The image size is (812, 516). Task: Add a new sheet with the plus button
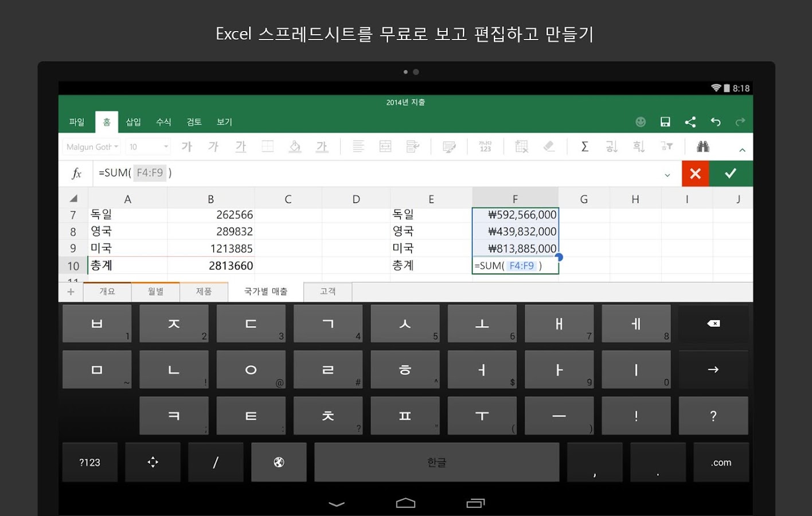click(71, 291)
